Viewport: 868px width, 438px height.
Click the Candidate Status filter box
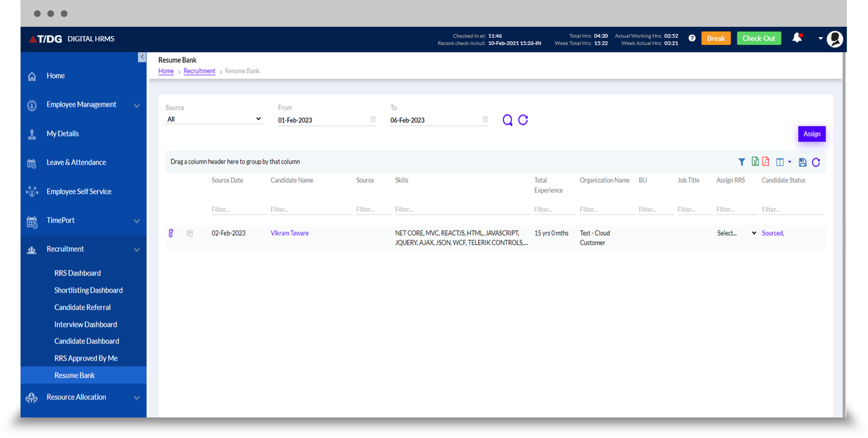(x=793, y=210)
